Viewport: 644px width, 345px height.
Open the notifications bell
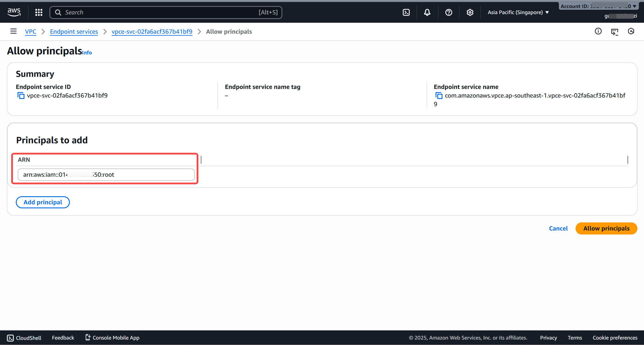tap(427, 12)
